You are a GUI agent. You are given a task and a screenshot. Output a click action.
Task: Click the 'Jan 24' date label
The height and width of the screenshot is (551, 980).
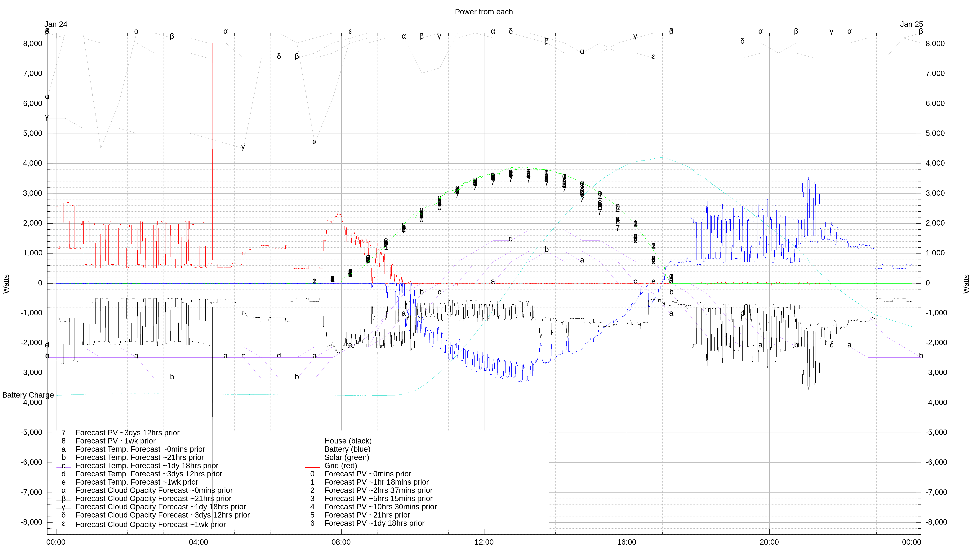(56, 24)
